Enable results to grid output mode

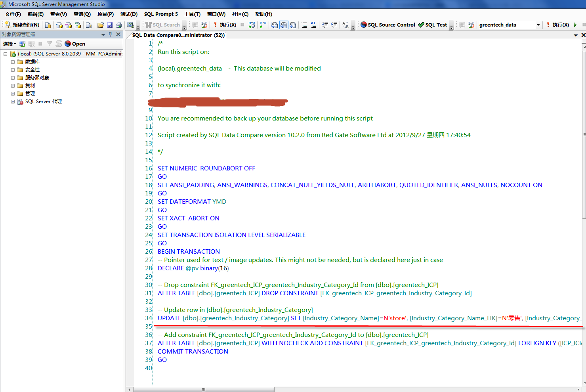(x=284, y=25)
